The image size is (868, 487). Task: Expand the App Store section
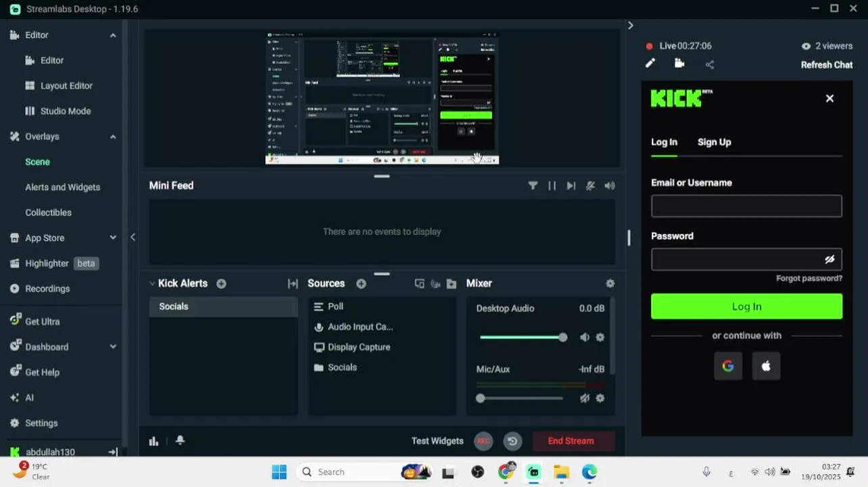coord(113,238)
